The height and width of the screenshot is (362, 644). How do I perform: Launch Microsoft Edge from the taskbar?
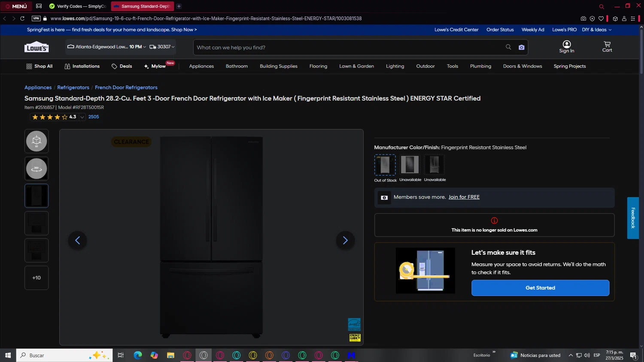point(138,355)
